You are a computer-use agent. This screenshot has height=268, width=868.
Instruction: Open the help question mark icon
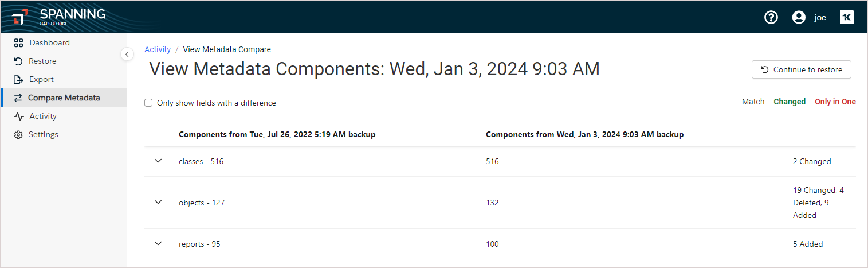771,17
